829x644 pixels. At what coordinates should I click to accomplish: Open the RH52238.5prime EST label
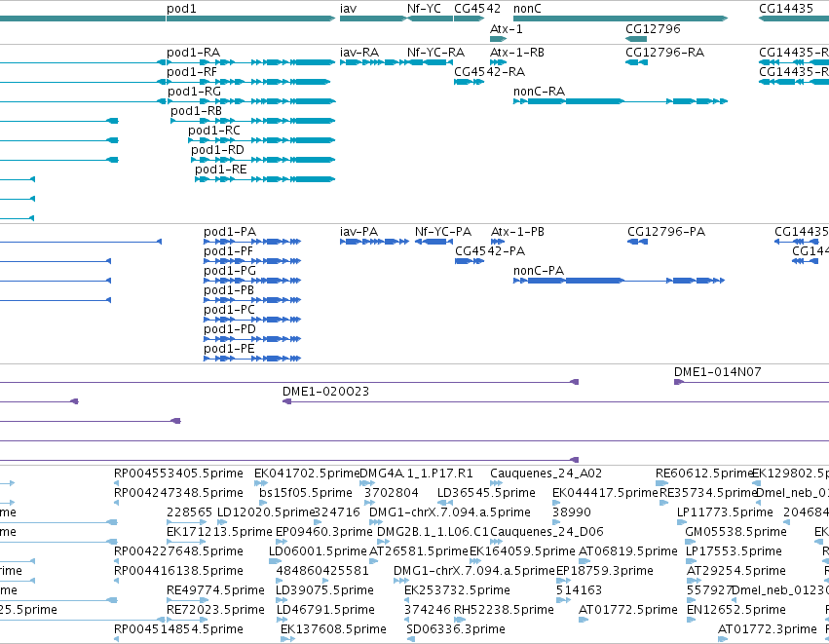[x=504, y=610]
